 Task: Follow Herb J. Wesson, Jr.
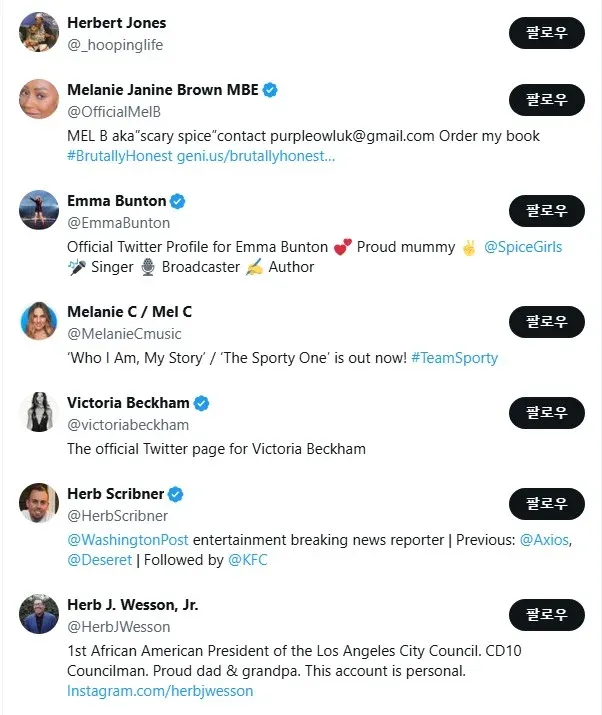546,615
